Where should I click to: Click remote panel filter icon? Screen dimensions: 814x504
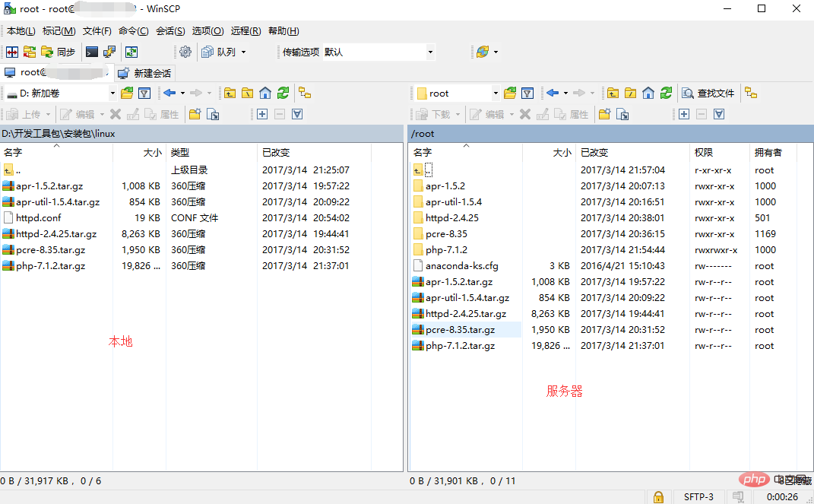[x=527, y=94]
